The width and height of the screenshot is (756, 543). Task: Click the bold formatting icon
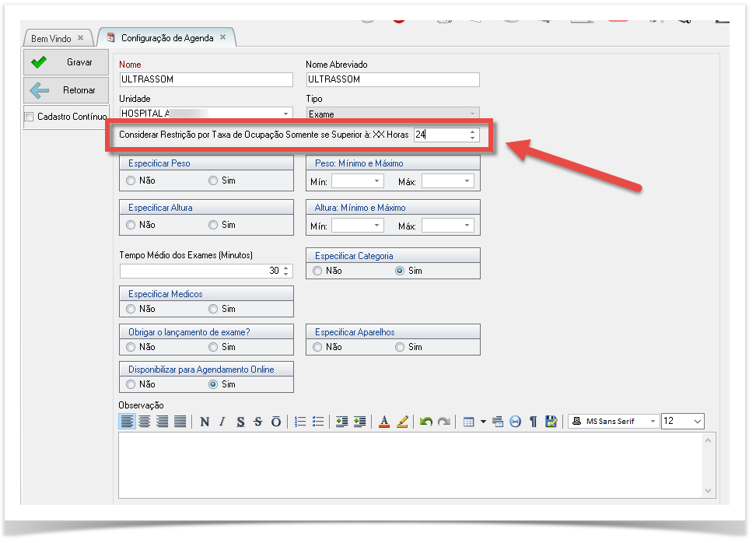pyautogui.click(x=205, y=422)
